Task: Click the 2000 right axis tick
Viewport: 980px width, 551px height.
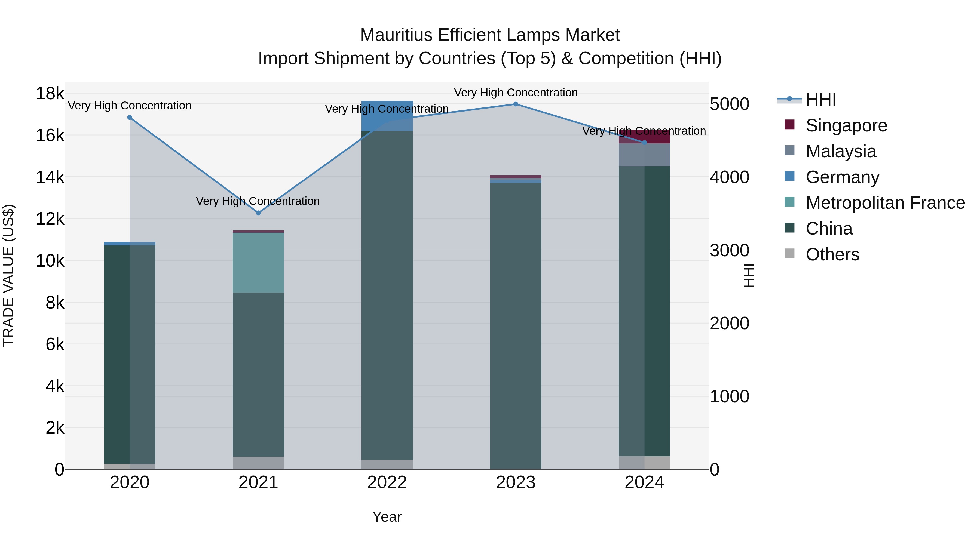Action: pos(730,324)
